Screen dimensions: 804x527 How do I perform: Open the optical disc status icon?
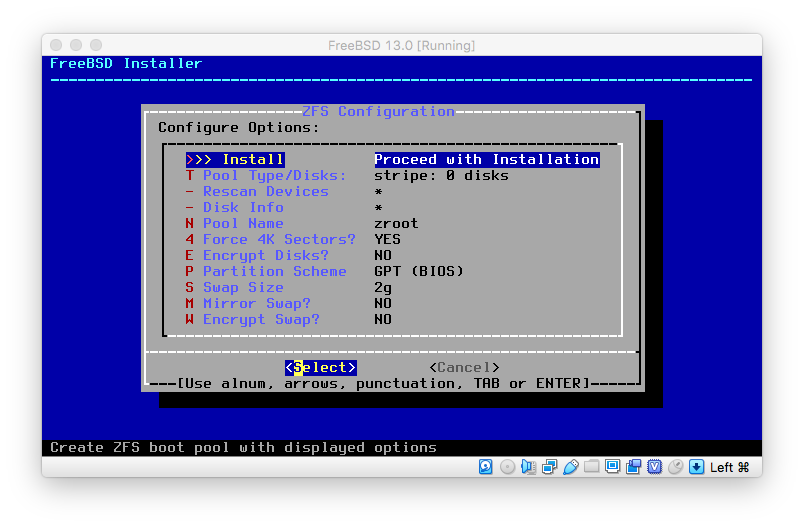pos(507,467)
